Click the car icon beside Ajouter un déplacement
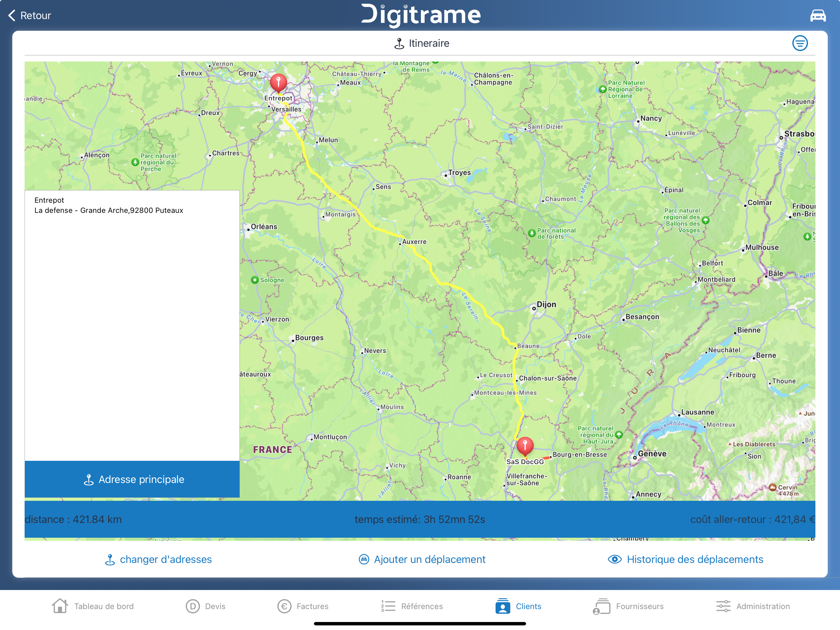 (x=364, y=559)
